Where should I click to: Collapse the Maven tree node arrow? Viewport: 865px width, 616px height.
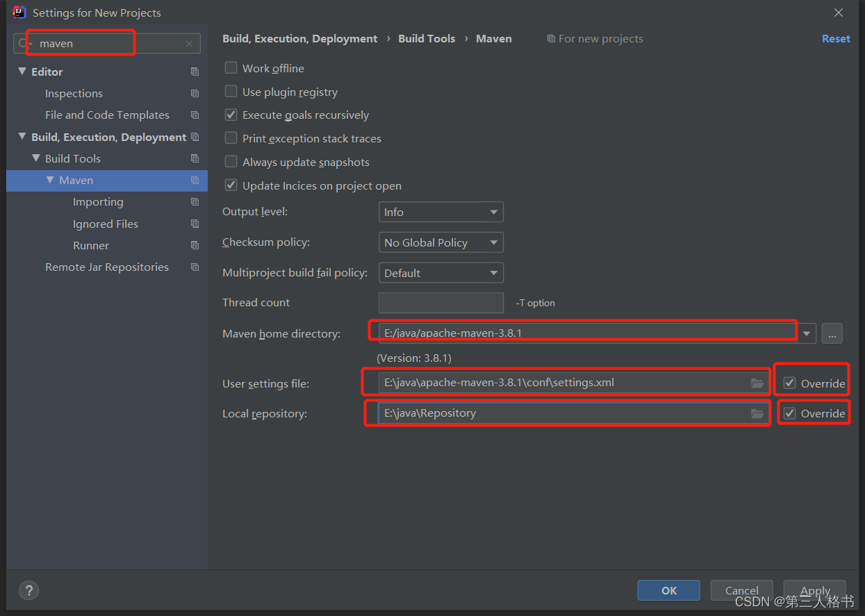pos(50,180)
